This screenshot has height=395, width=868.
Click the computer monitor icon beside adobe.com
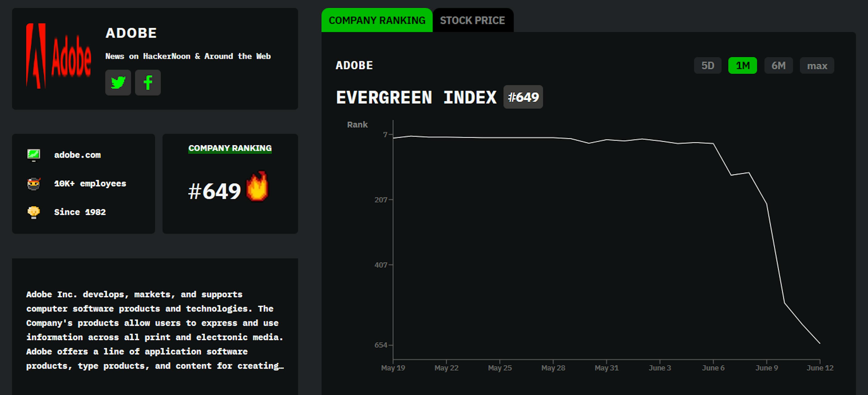(x=34, y=155)
